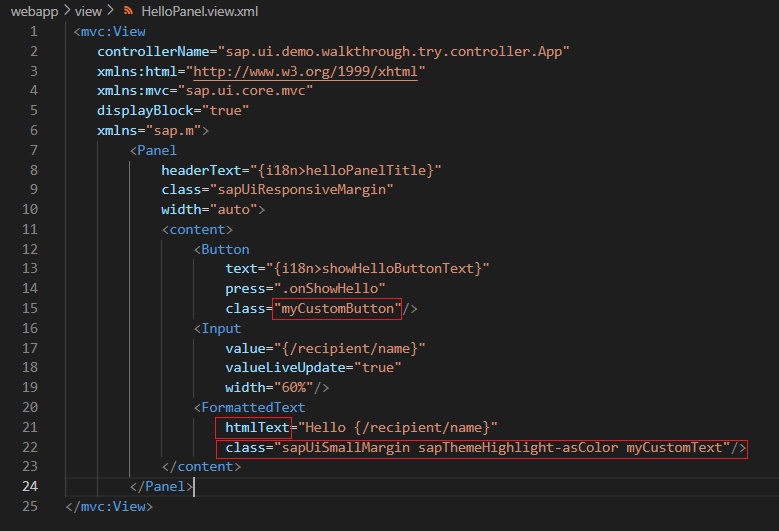
Task: Click the 'view' breadcrumb segment
Action: point(88,11)
